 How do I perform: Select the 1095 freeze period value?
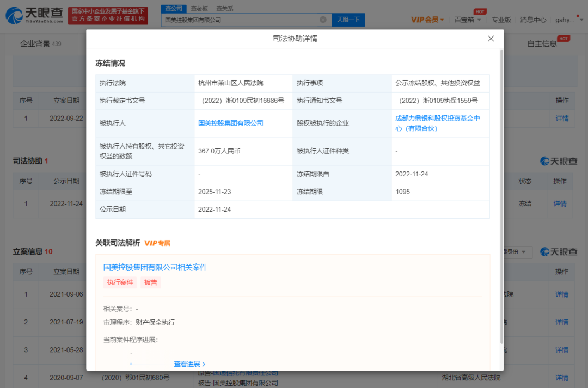403,192
